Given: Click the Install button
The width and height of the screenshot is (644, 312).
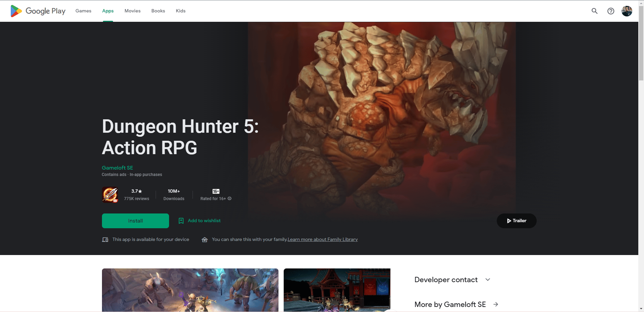Looking at the screenshot, I should click(136, 221).
